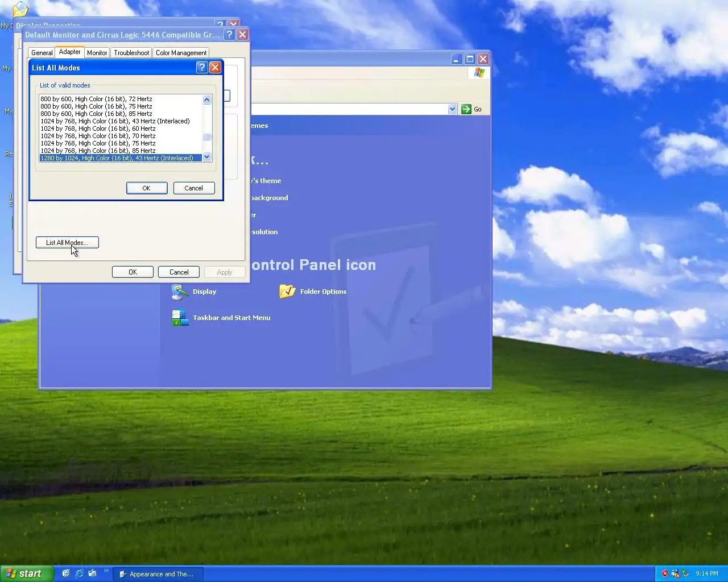Click Go button label beside address bar
The width and height of the screenshot is (728, 582).
478,109
